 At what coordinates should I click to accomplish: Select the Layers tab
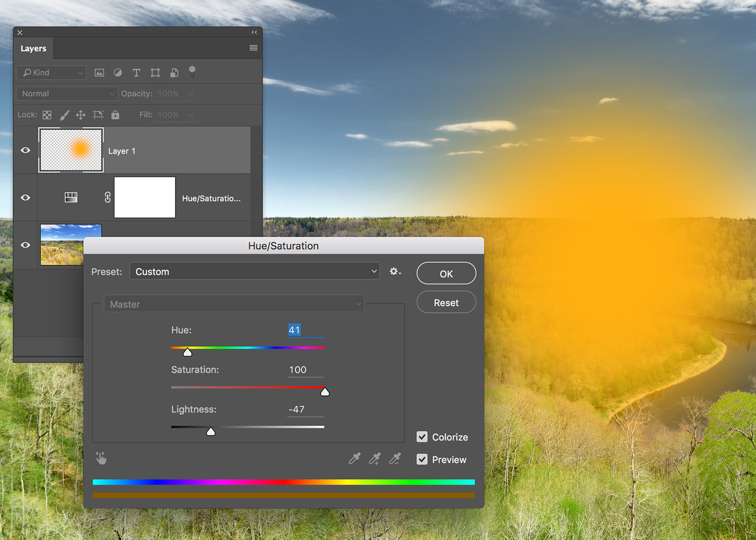pos(33,49)
